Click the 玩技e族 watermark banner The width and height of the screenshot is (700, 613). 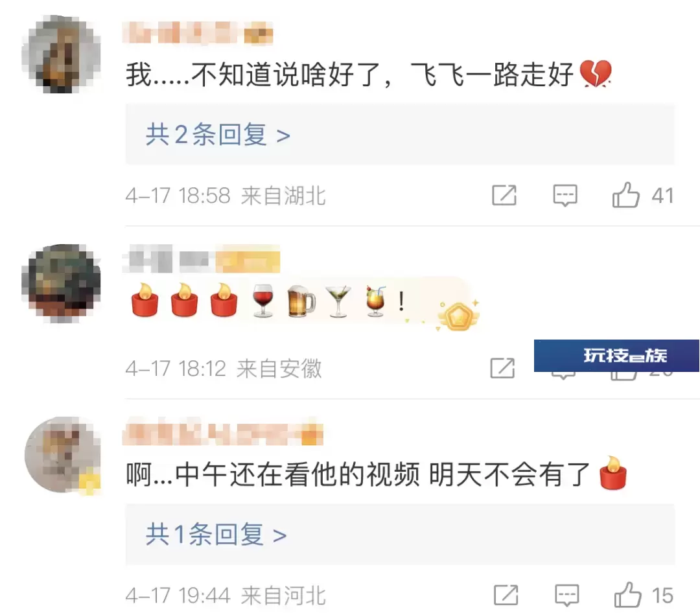point(616,355)
